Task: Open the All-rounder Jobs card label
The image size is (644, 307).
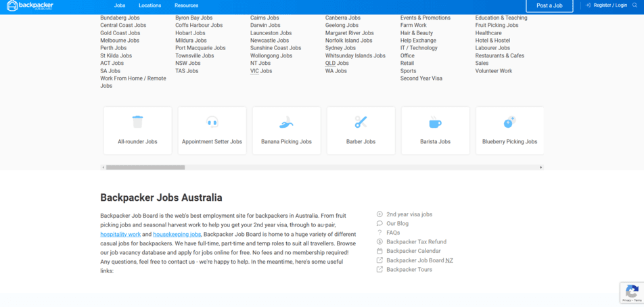Action: point(137,141)
